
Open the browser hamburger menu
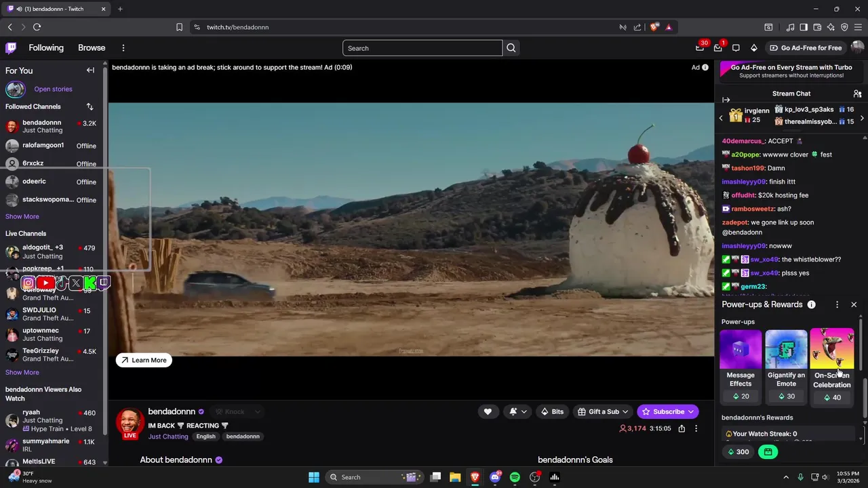click(858, 27)
